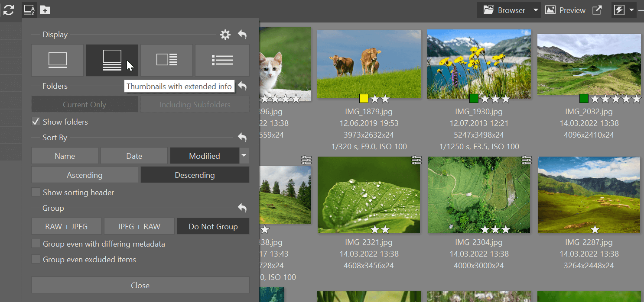Reset Group section with undo arrow
This screenshot has height=302, width=644.
pyautogui.click(x=242, y=209)
